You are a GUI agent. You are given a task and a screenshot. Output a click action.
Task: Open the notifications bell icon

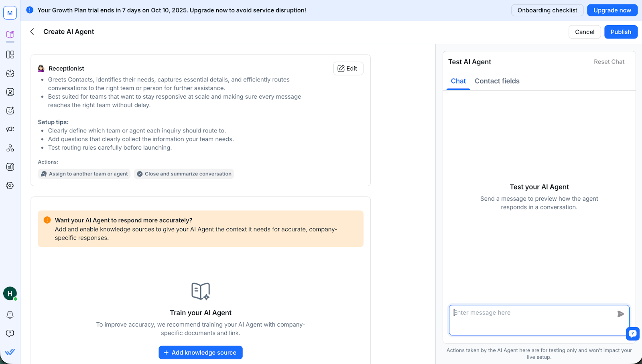tap(10, 315)
